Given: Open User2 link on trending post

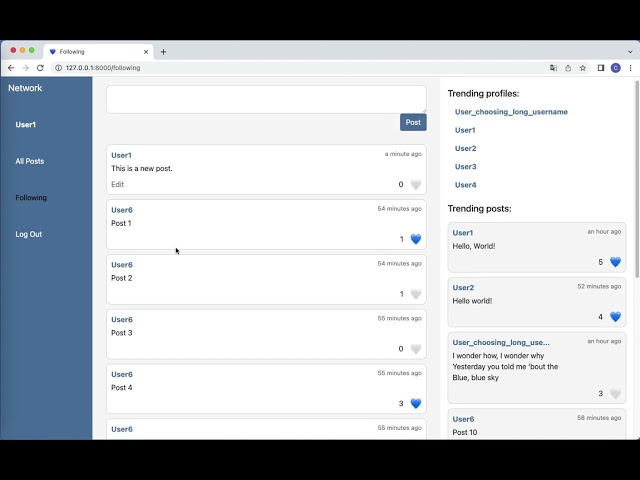Looking at the screenshot, I should [x=463, y=287].
